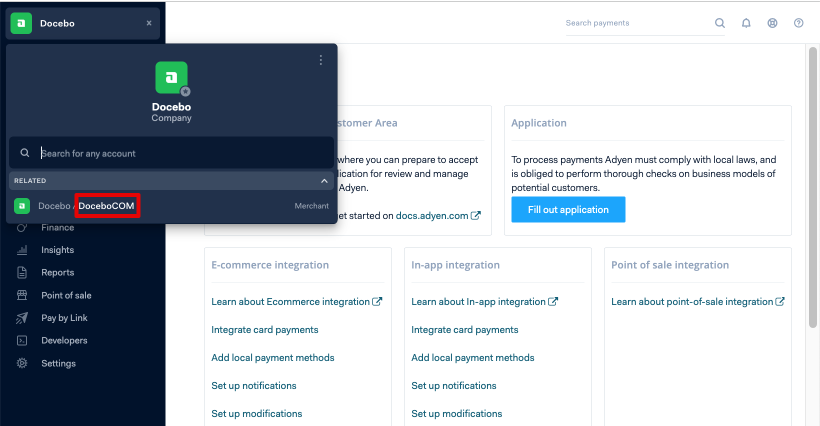Screen dimensions: 820x426
Task: Click the page vertical scrollbar thumb
Action: [x=812, y=188]
